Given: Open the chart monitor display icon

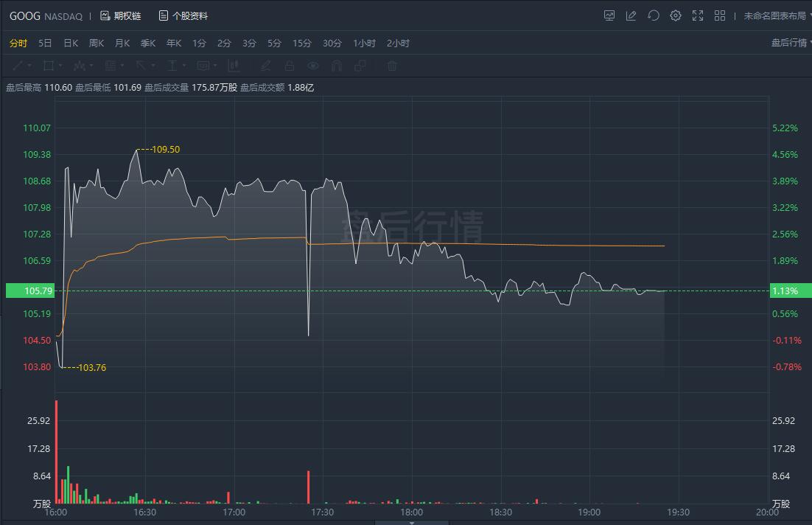Looking at the screenshot, I should coord(609,15).
